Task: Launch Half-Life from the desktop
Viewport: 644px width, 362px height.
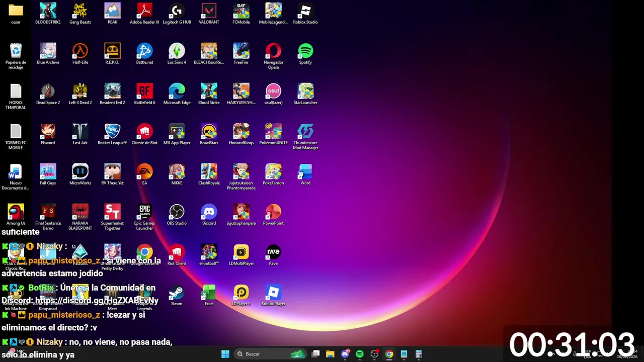Action: (80, 54)
